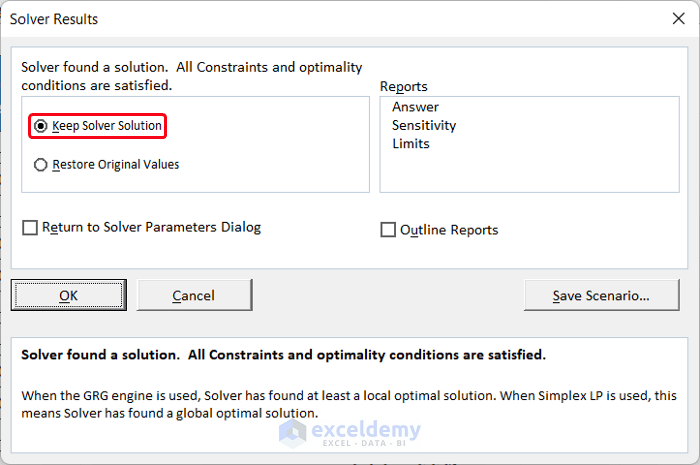
Task: Open the Save Scenario dialog
Action: (601, 295)
